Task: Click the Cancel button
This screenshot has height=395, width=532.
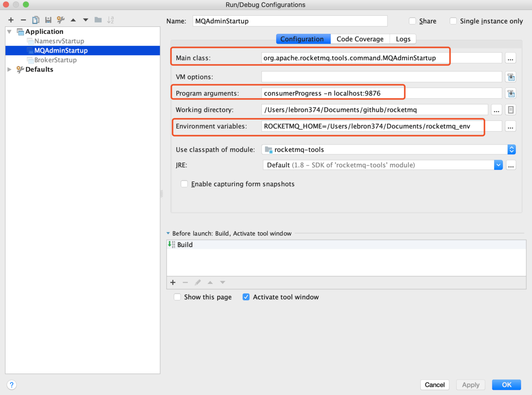Action: point(435,385)
